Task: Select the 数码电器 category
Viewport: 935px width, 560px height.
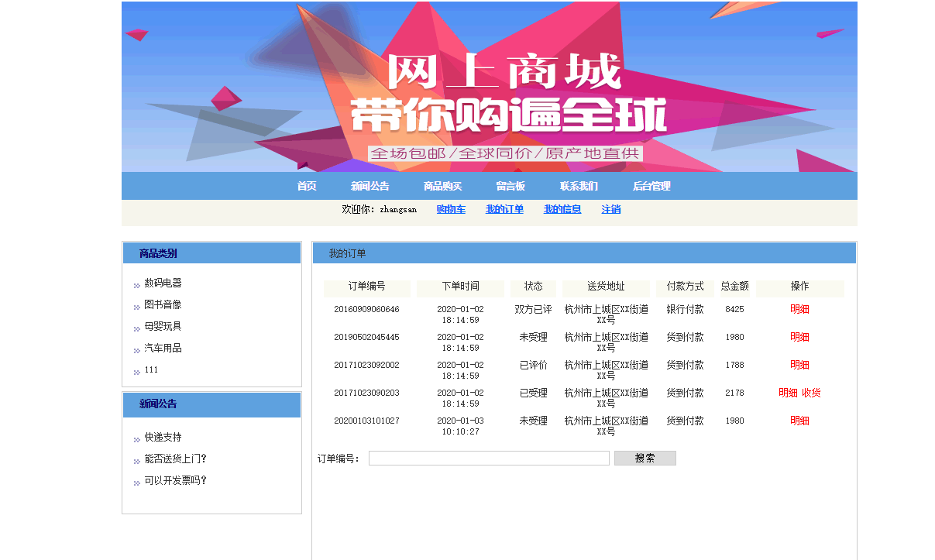Action: [x=163, y=283]
